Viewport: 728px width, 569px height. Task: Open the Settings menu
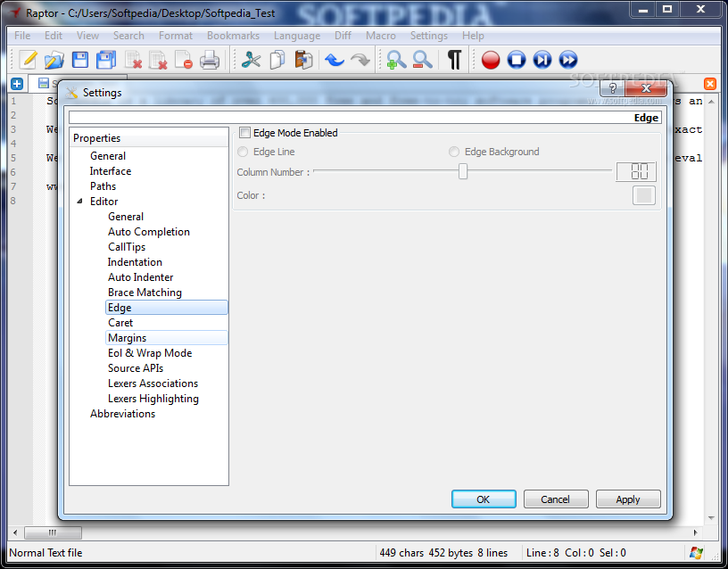pos(429,36)
